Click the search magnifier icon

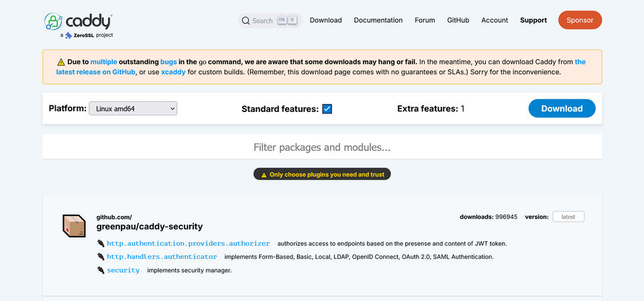point(246,21)
